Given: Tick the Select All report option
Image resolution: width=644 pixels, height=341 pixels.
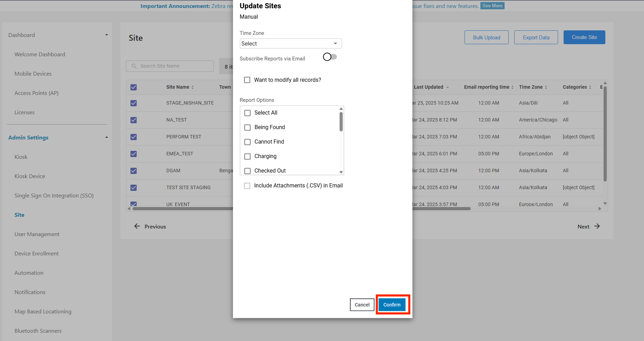Looking at the screenshot, I should (x=247, y=113).
